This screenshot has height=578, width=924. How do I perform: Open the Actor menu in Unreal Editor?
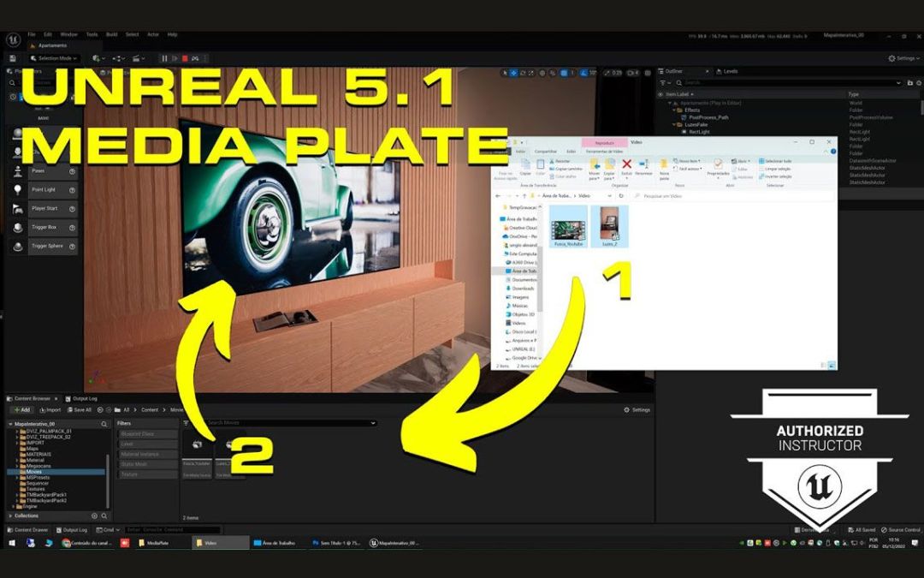(153, 35)
